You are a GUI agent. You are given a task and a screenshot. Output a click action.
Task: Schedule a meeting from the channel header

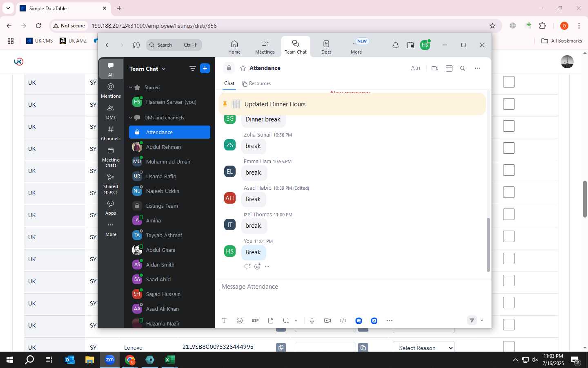449,68
